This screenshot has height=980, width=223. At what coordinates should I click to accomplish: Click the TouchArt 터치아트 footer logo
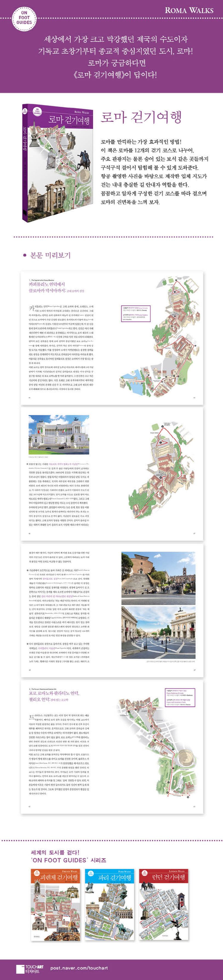[x=30, y=967]
